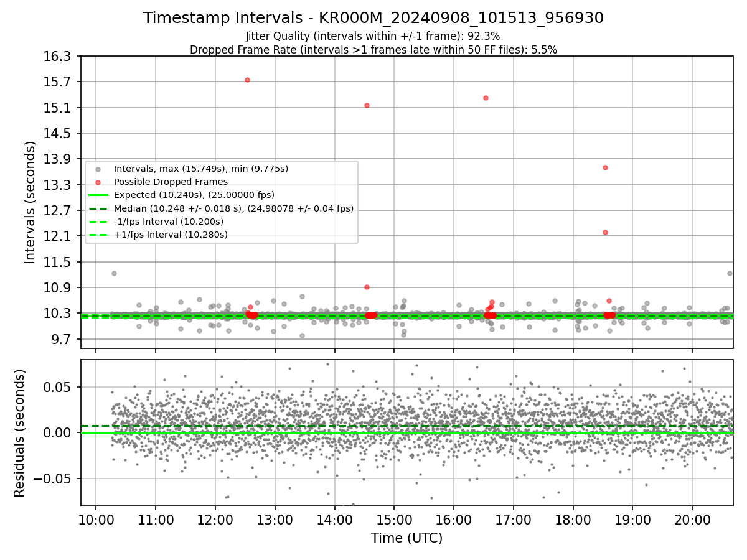Click the 11:00 time tick label
The image size is (747, 560).
pos(156,520)
